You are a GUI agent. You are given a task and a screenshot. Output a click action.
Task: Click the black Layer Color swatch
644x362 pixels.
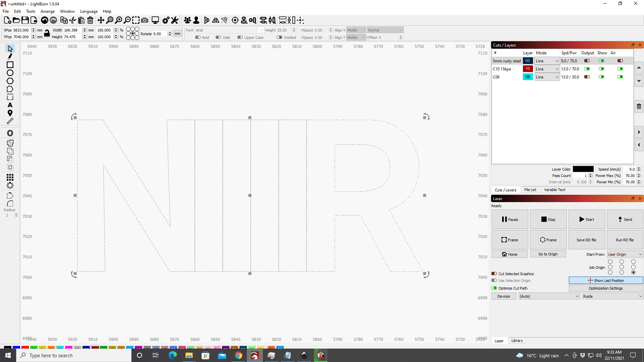pyautogui.click(x=582, y=169)
